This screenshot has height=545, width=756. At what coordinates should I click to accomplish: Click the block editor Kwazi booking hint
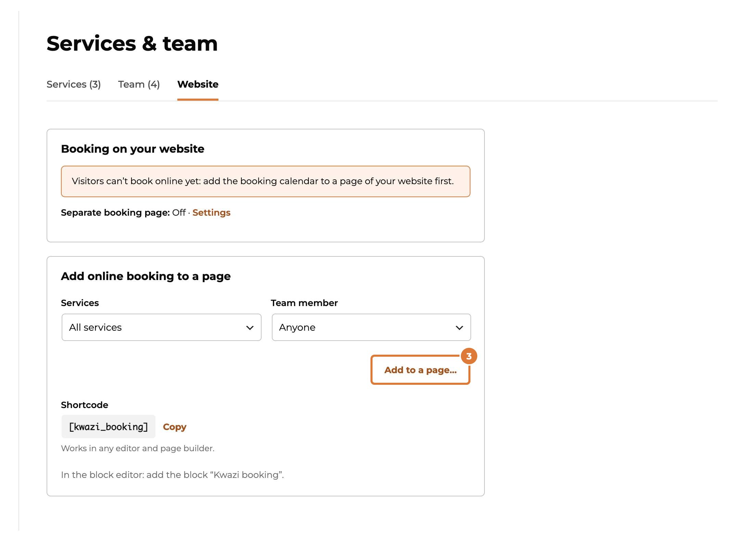coord(173,475)
